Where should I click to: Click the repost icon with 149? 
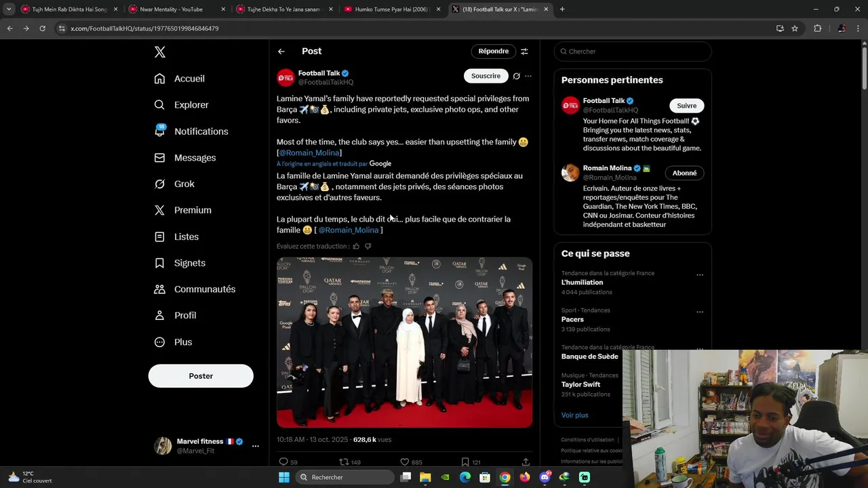click(350, 462)
